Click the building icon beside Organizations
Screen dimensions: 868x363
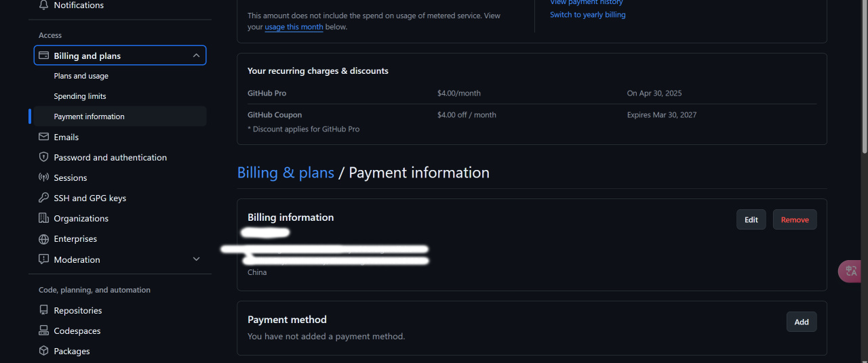(x=43, y=218)
